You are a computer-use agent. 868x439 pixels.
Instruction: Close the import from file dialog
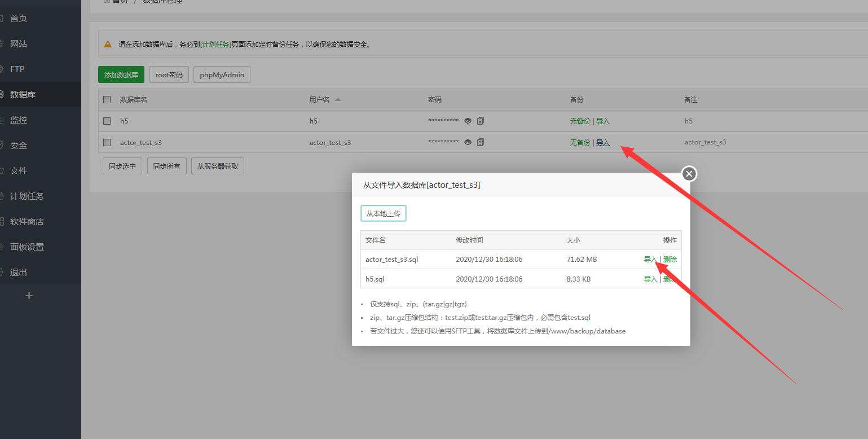[689, 174]
